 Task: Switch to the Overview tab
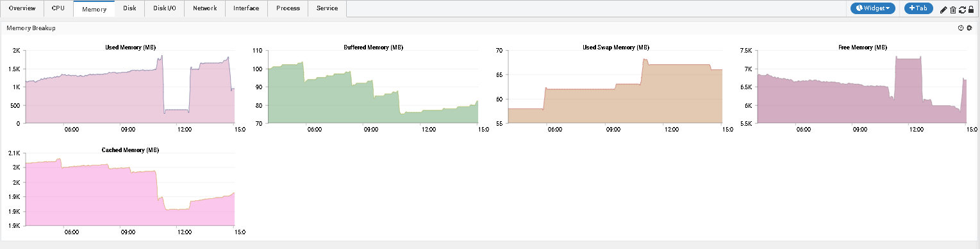click(22, 8)
